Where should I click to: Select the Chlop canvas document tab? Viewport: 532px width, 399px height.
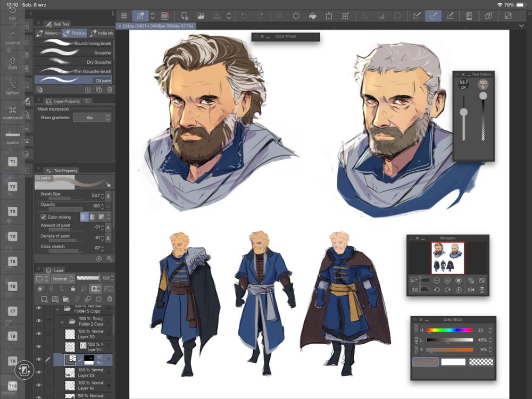click(x=156, y=26)
